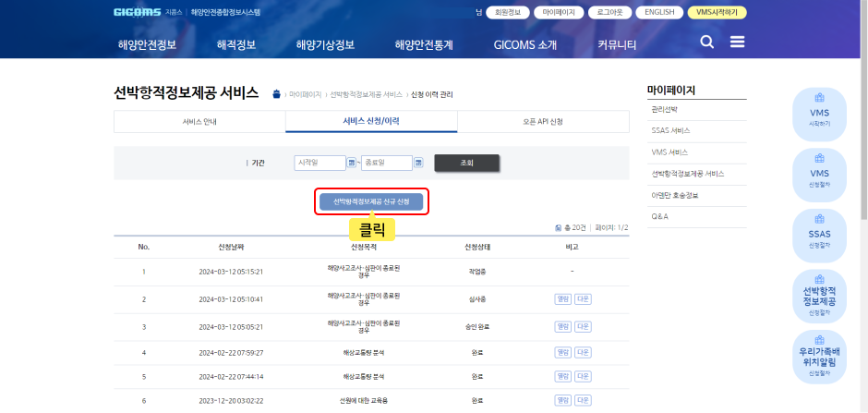Open the 해양기상정보 navigation menu
Screen dimensions: 868x413
click(325, 44)
